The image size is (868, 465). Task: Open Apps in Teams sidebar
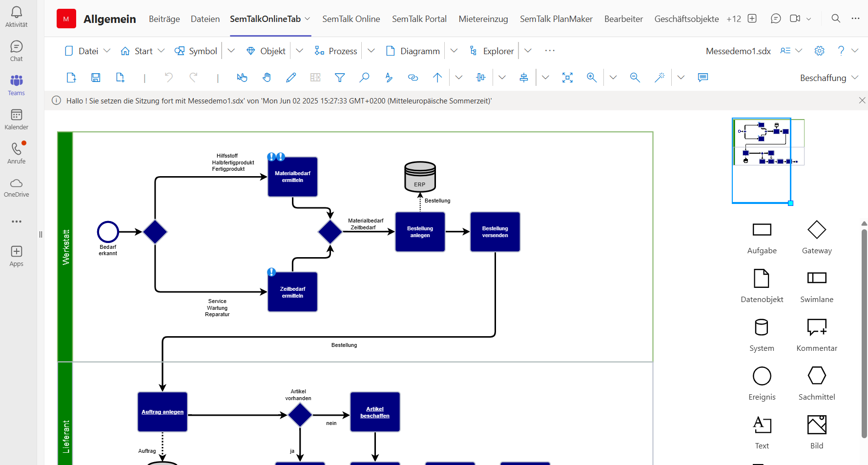point(17,256)
